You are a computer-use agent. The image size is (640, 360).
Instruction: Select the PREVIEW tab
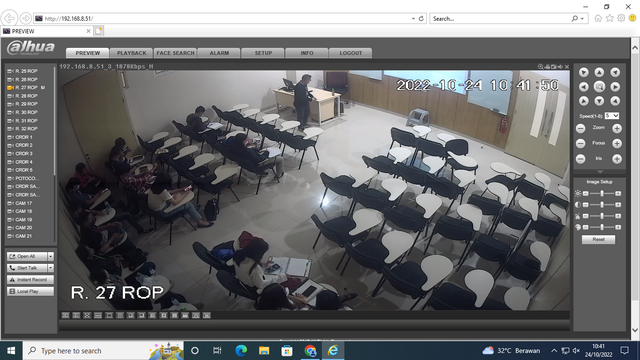[88, 53]
